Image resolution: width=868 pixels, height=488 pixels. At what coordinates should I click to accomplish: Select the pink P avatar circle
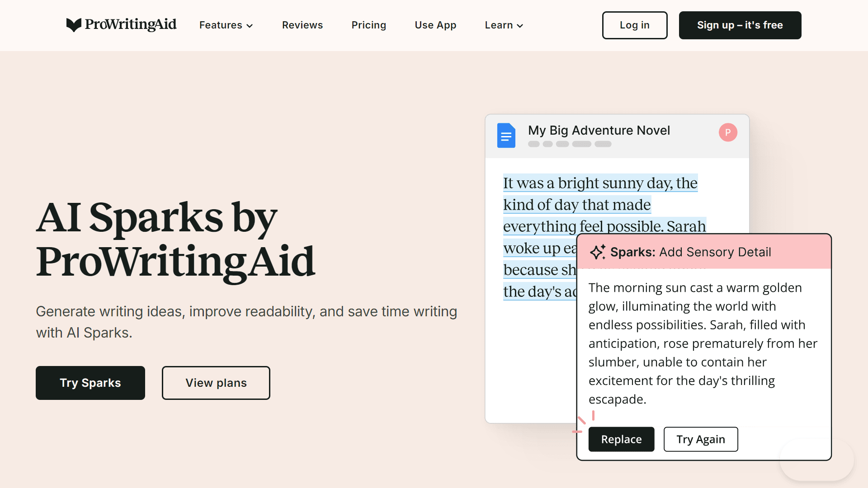(x=728, y=132)
